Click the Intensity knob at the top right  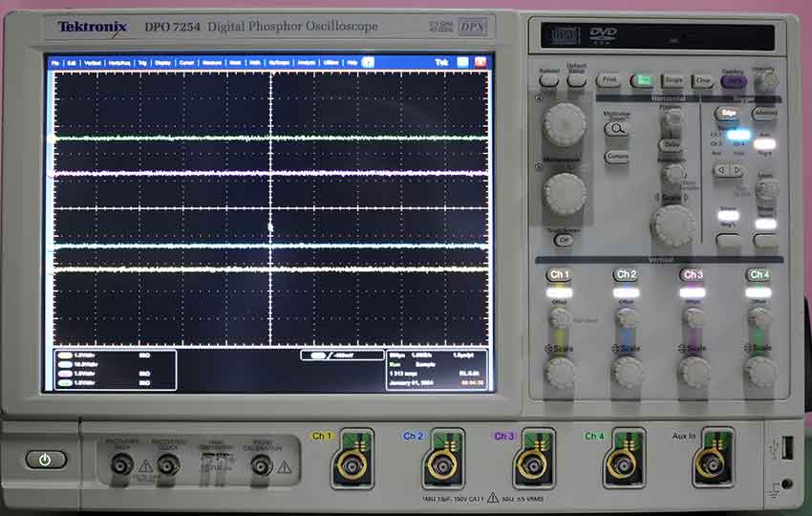(x=766, y=80)
